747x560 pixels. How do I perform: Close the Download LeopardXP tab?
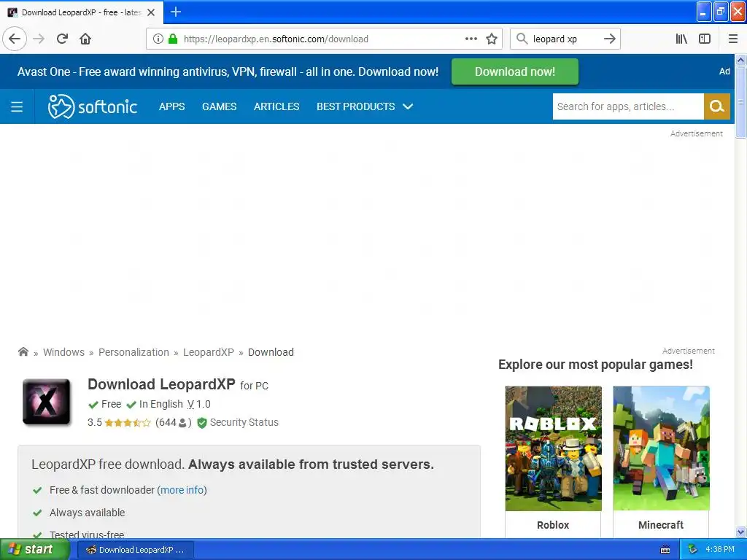coord(151,12)
